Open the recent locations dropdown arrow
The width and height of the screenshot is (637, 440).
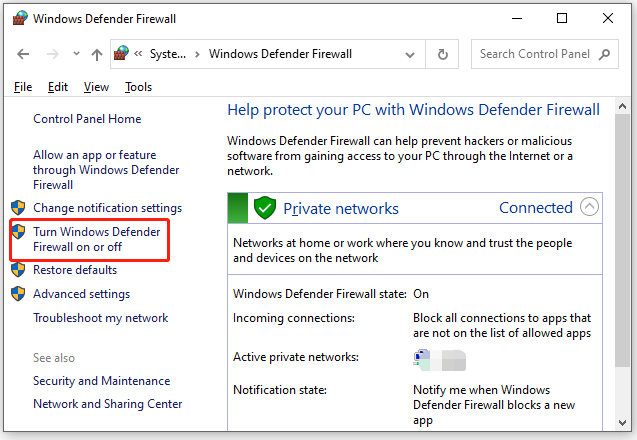[x=75, y=55]
